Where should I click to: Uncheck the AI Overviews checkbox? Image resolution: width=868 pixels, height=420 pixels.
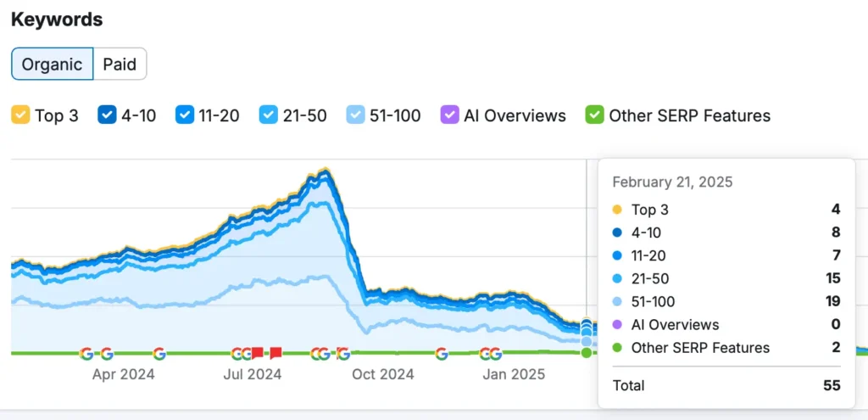coord(449,115)
